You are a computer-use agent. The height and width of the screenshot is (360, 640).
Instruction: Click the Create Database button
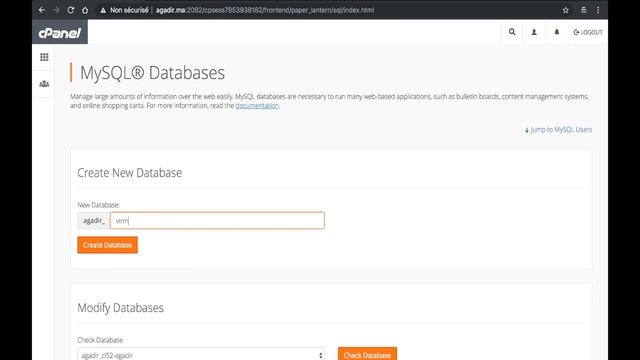tap(108, 245)
